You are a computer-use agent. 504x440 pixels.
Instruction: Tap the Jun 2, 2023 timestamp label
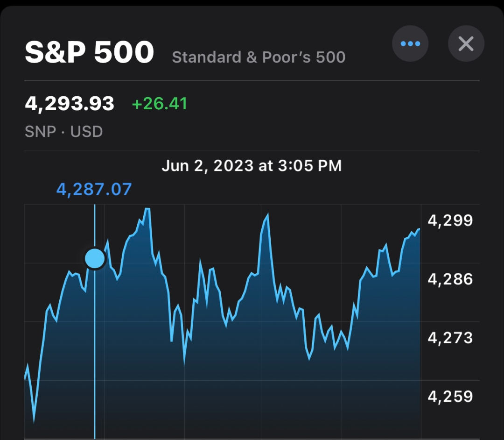(252, 166)
